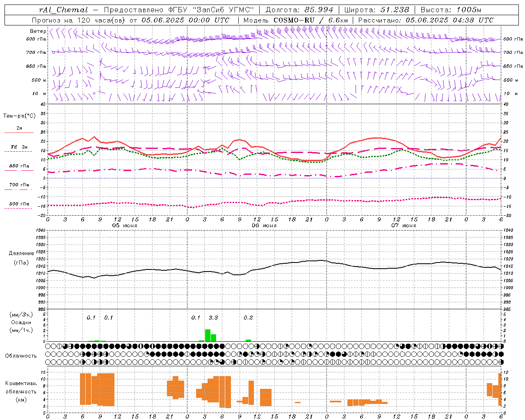Click the Широта: 51.238 value
525x420 pixels.
[377, 10]
